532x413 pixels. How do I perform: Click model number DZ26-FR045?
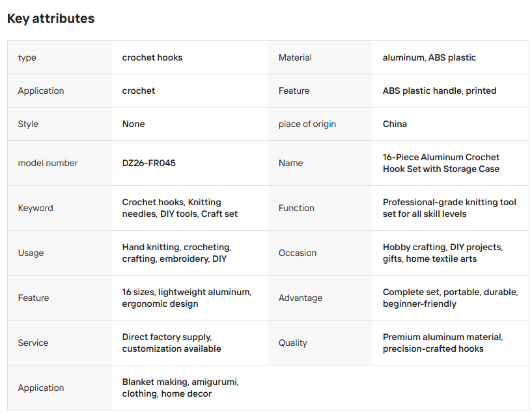point(148,163)
